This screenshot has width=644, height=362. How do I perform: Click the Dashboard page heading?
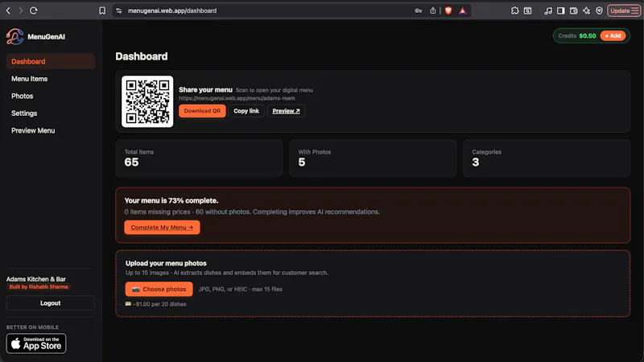pos(142,56)
